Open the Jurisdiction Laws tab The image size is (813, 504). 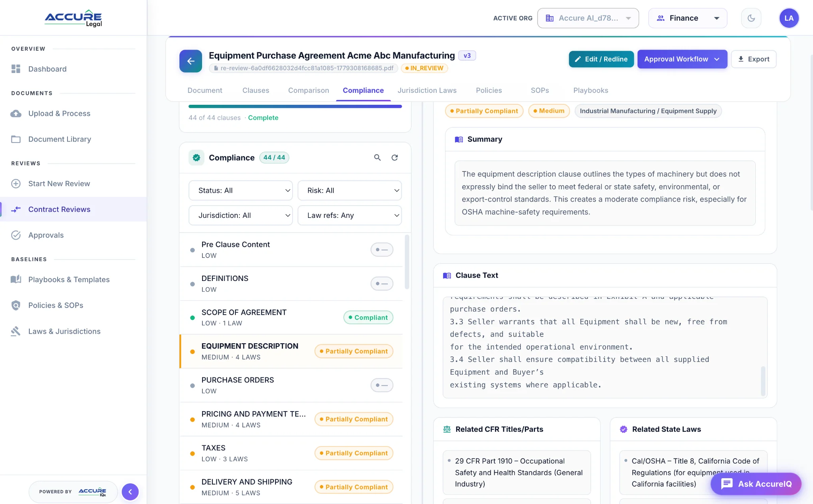[427, 90]
